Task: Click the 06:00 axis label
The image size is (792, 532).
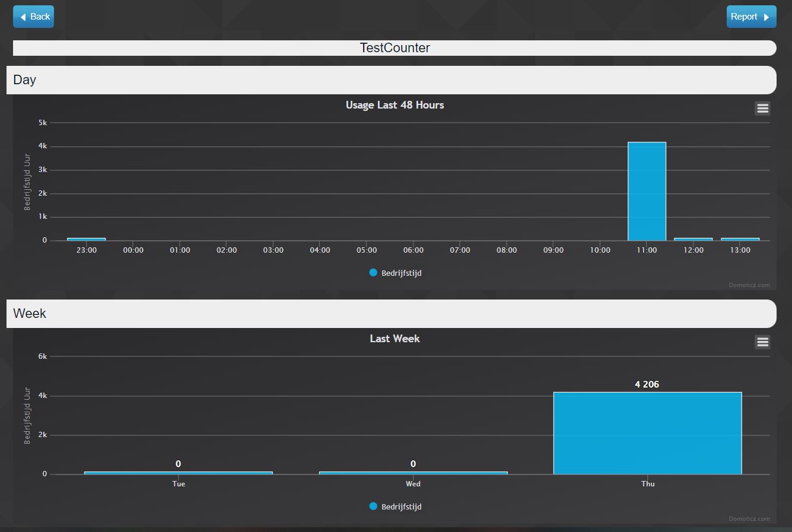Action: 413,250
